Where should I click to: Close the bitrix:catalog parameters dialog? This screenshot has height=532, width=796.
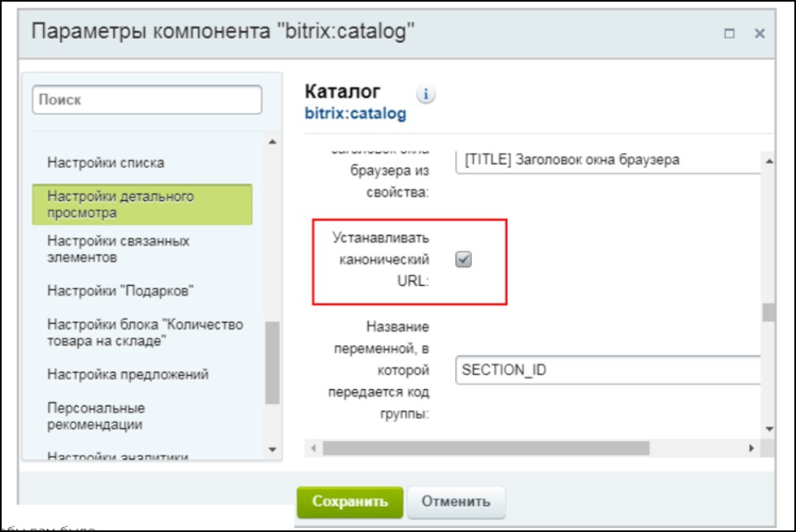[759, 33]
